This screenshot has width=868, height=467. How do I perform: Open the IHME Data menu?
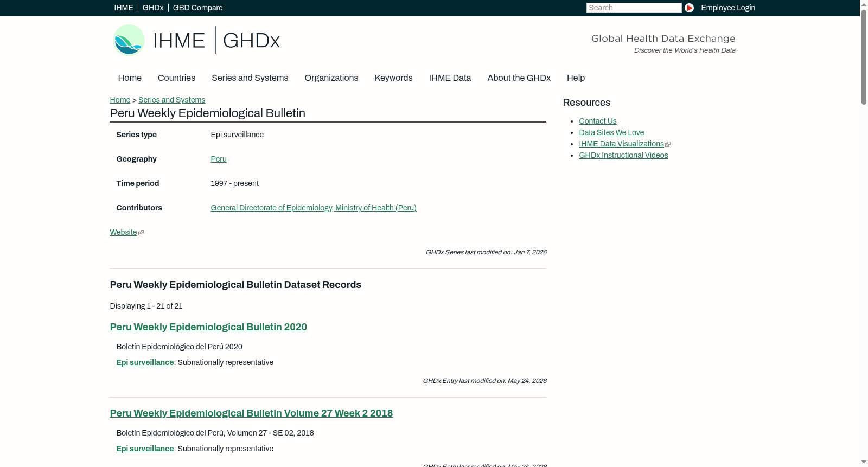point(450,78)
